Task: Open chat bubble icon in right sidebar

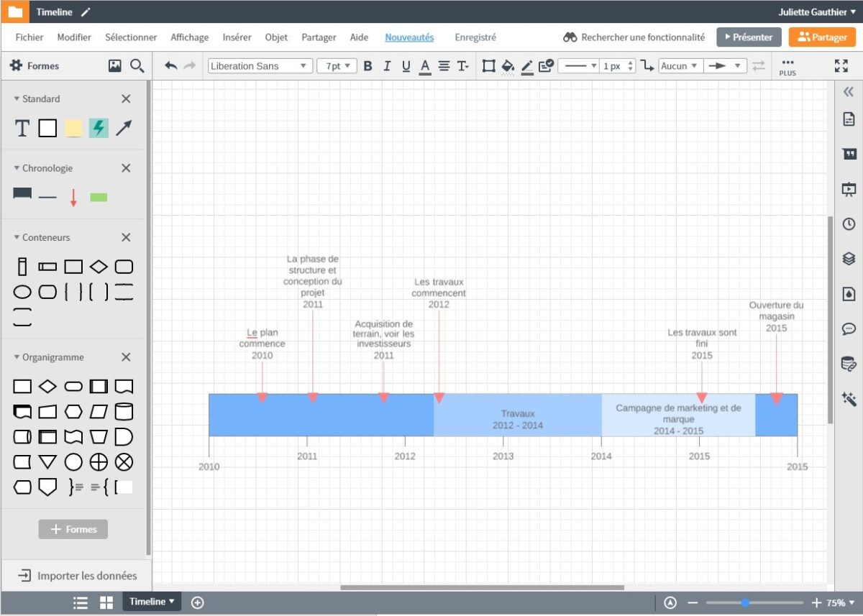Action: click(849, 329)
